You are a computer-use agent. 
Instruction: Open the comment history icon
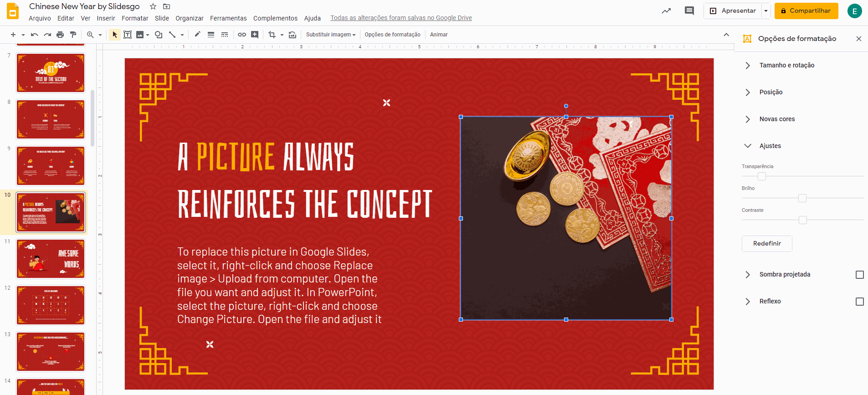689,11
